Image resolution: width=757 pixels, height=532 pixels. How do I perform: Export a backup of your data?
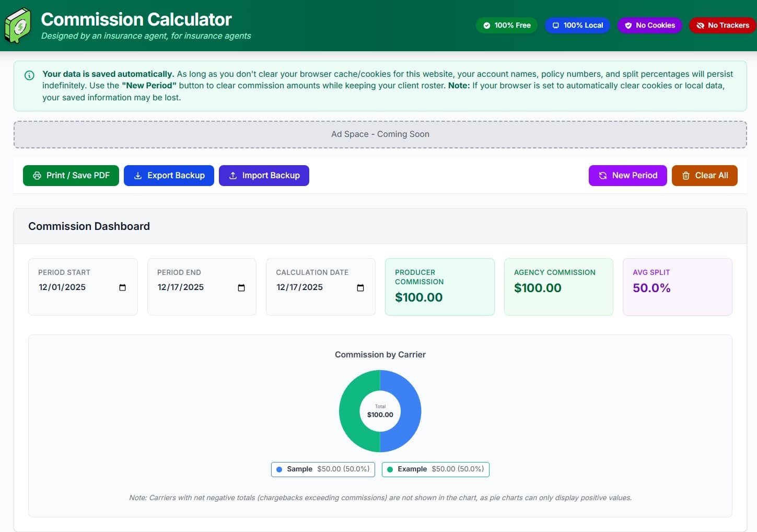[169, 175]
